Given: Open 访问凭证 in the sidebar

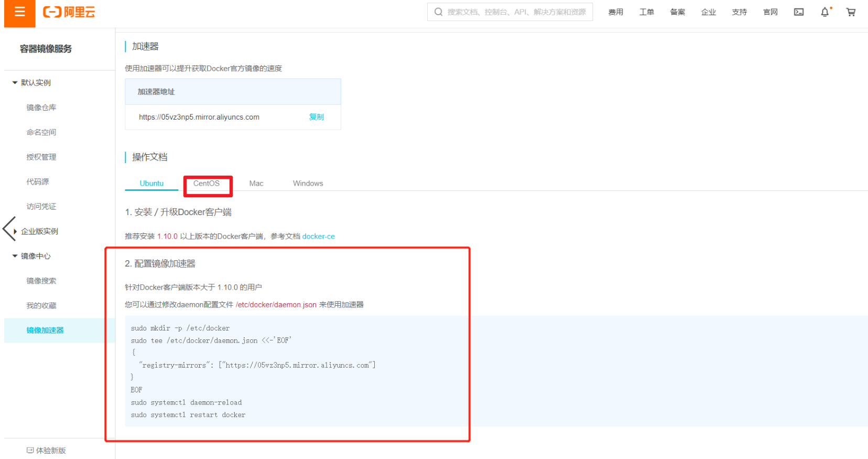Looking at the screenshot, I should tap(41, 206).
